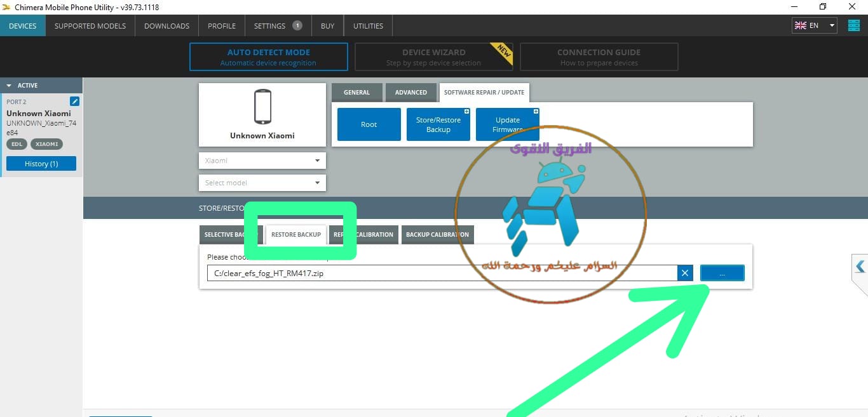The image size is (868, 417).
Task: Click the XIAOMI tag
Action: 46,144
